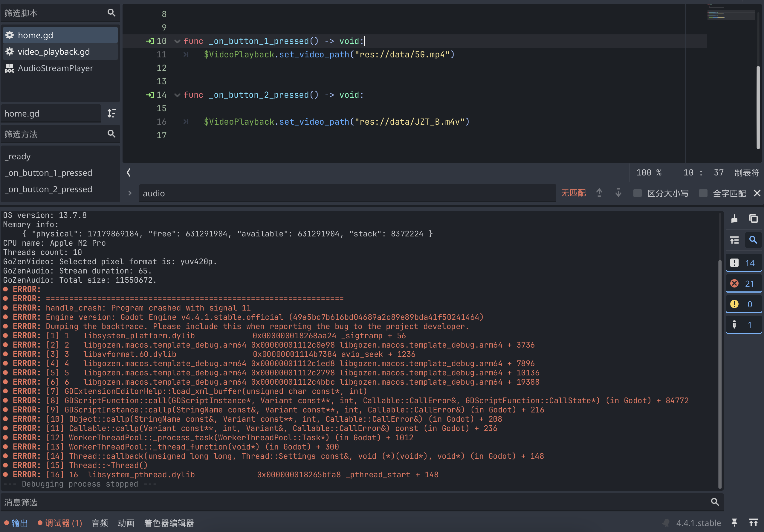Collapse the _on_button_1_pressed function fold arrow

click(x=177, y=41)
